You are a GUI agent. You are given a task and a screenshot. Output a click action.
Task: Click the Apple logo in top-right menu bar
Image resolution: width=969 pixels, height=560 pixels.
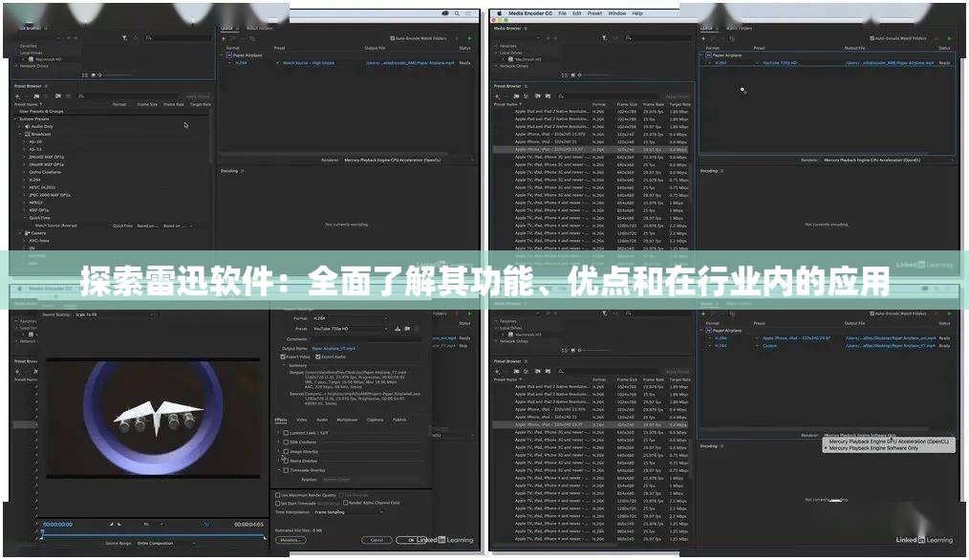pos(500,13)
